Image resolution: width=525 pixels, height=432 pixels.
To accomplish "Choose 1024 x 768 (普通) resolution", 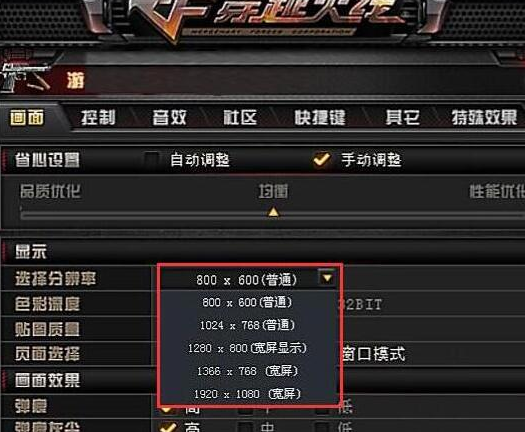I will point(247,325).
